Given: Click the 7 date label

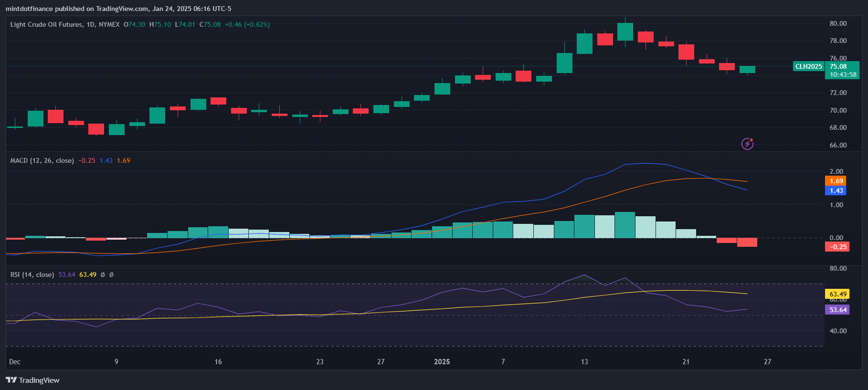Looking at the screenshot, I should coord(503,362).
